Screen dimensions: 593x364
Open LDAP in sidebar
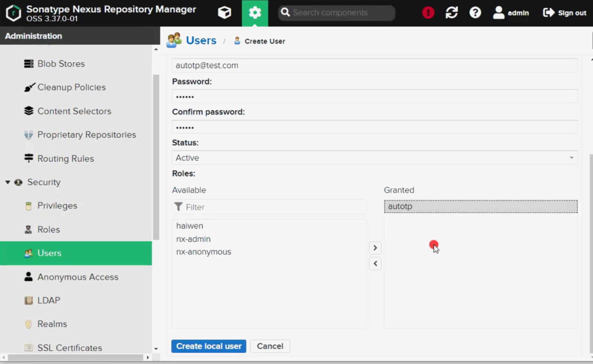49,300
